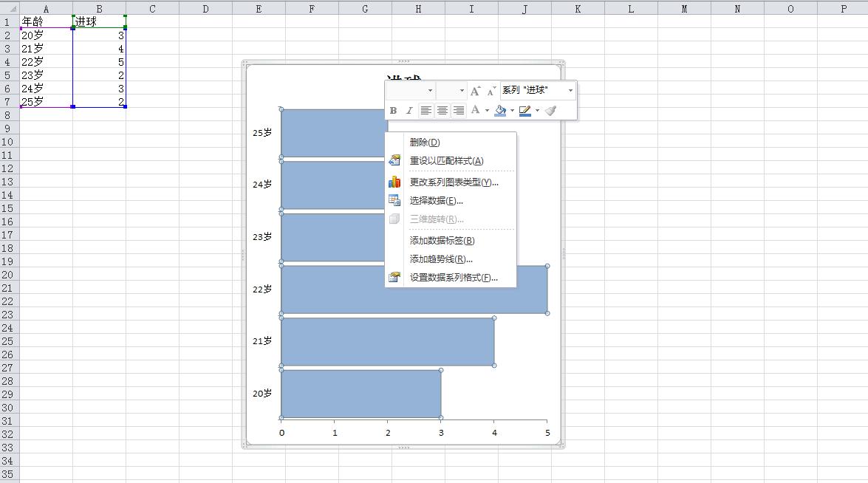Apply shape outline pencil icon
The width and height of the screenshot is (868, 483).
tap(524, 111)
